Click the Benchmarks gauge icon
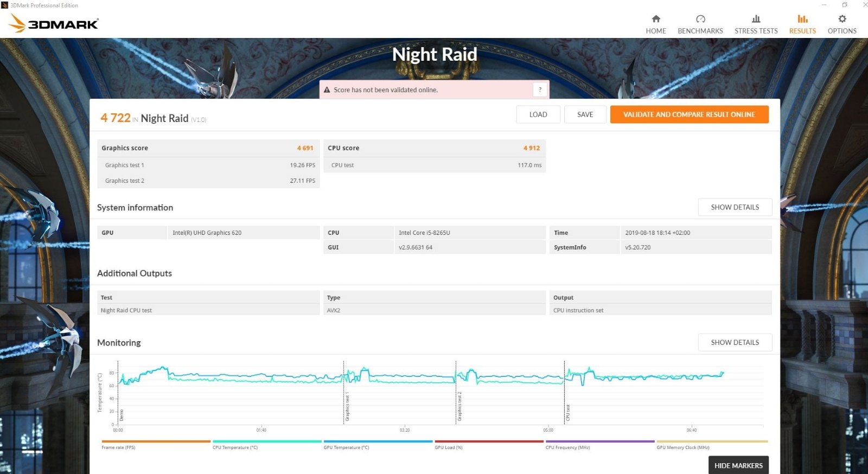 pyautogui.click(x=700, y=18)
